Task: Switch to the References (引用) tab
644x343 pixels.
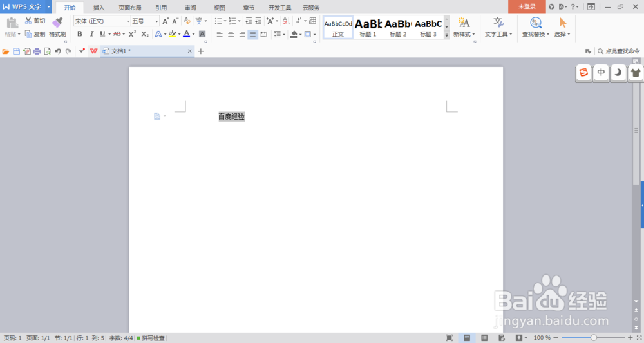Action: point(161,7)
